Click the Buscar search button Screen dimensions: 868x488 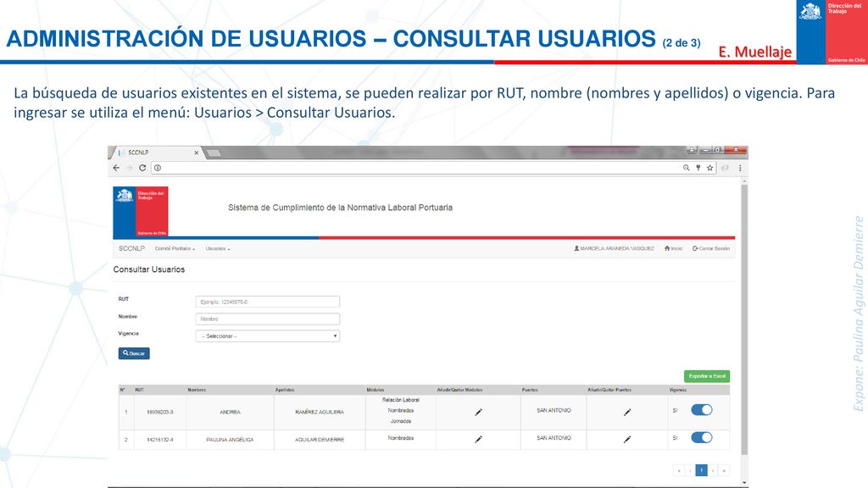point(134,353)
